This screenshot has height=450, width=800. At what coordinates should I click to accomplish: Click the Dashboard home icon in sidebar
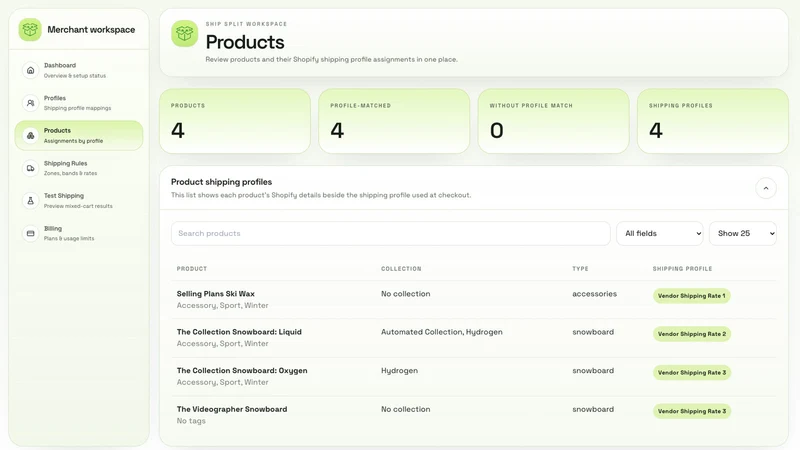(31, 70)
